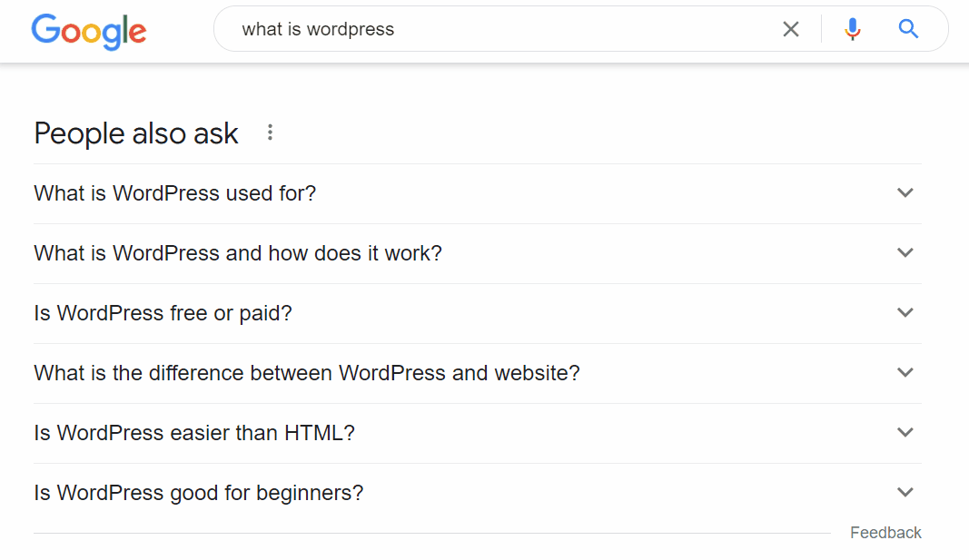Expand the chevron for 'What is WordPress and how does it work?'

[905, 252]
